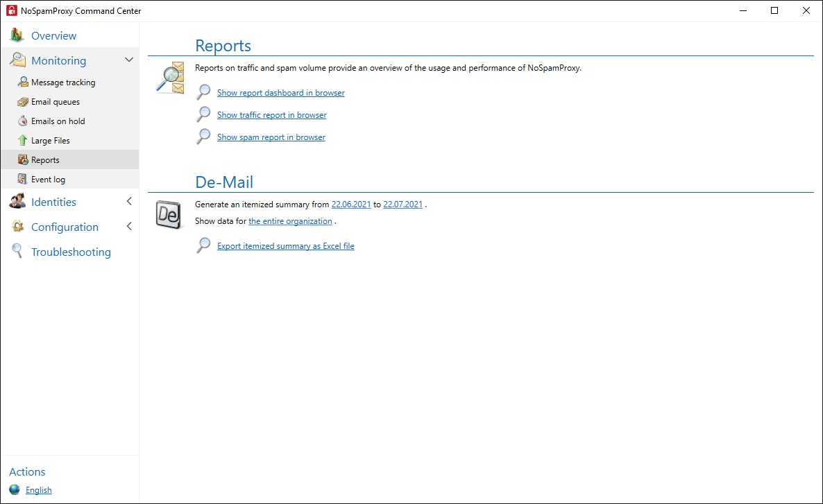Close the NoSpamProxy Command Center window
Image resolution: width=823 pixels, height=504 pixels.
pos(806,10)
